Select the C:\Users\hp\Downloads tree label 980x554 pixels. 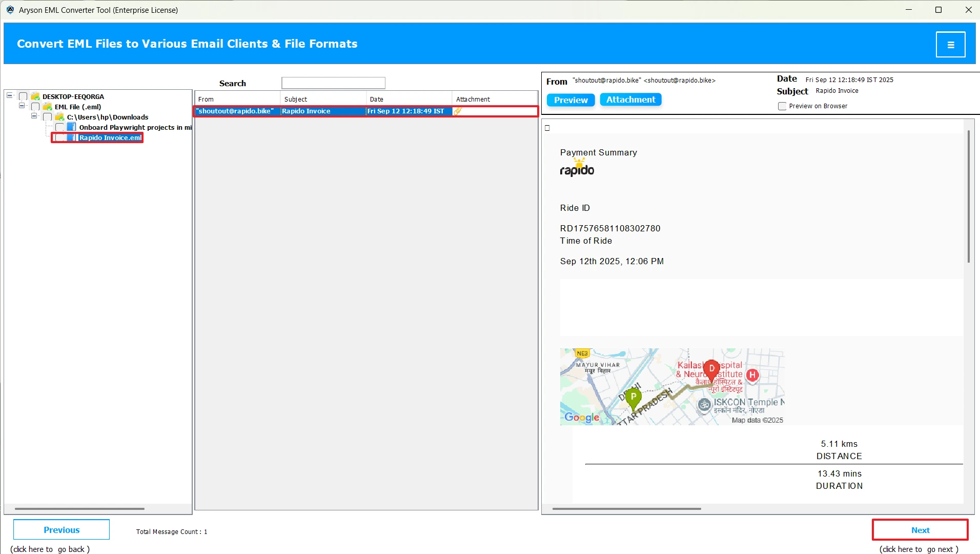tap(108, 117)
